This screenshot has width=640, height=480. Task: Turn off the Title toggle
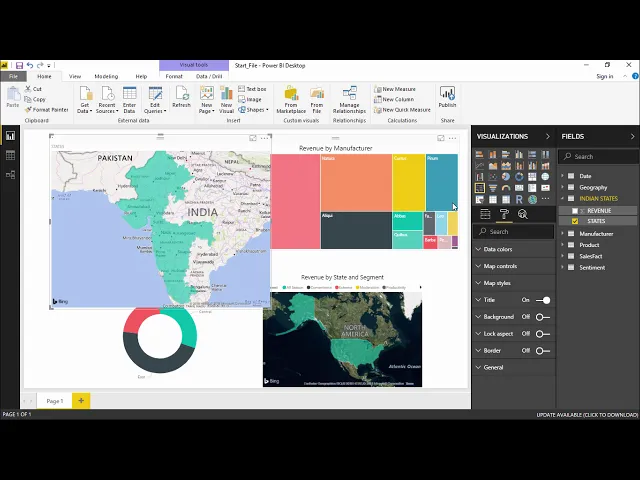point(543,300)
